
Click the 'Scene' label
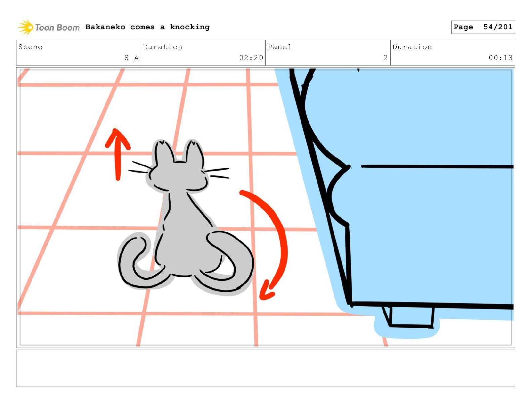(x=30, y=47)
